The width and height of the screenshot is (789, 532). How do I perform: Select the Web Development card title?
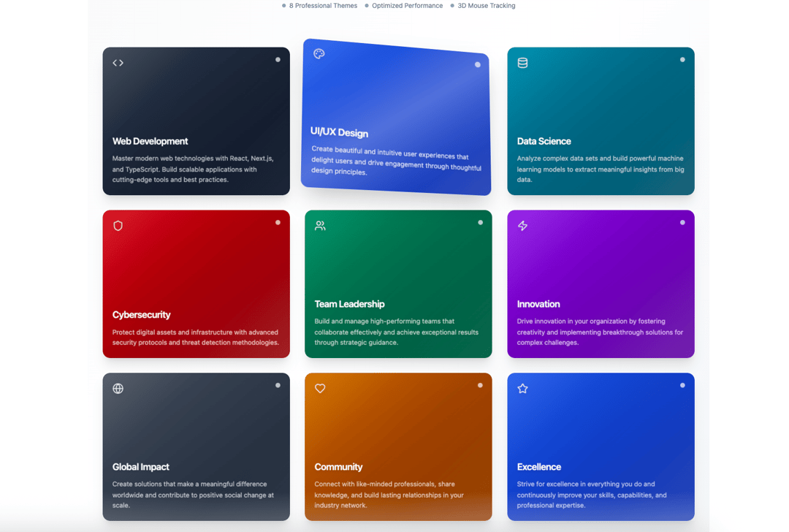[150, 142]
